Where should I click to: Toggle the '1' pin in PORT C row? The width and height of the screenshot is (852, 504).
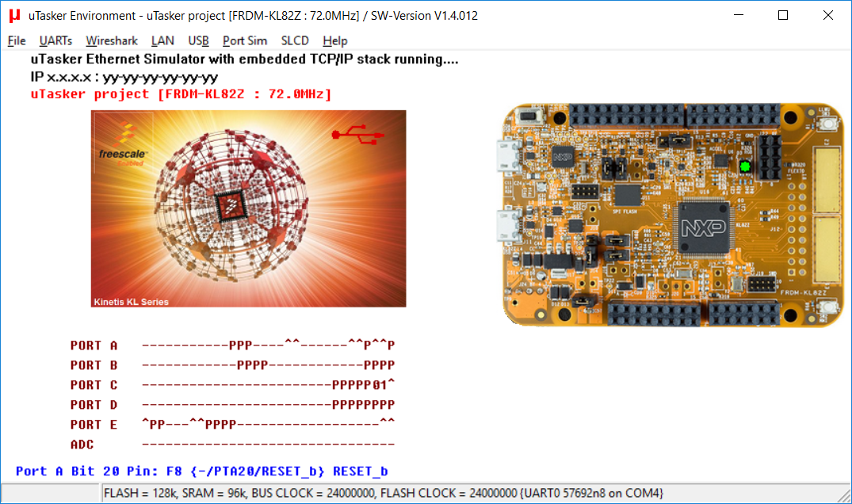(383, 385)
